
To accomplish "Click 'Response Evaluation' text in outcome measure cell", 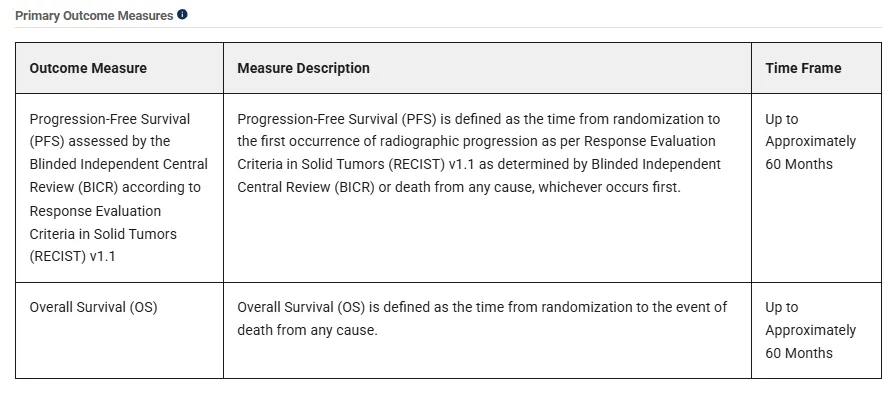I will click(95, 211).
